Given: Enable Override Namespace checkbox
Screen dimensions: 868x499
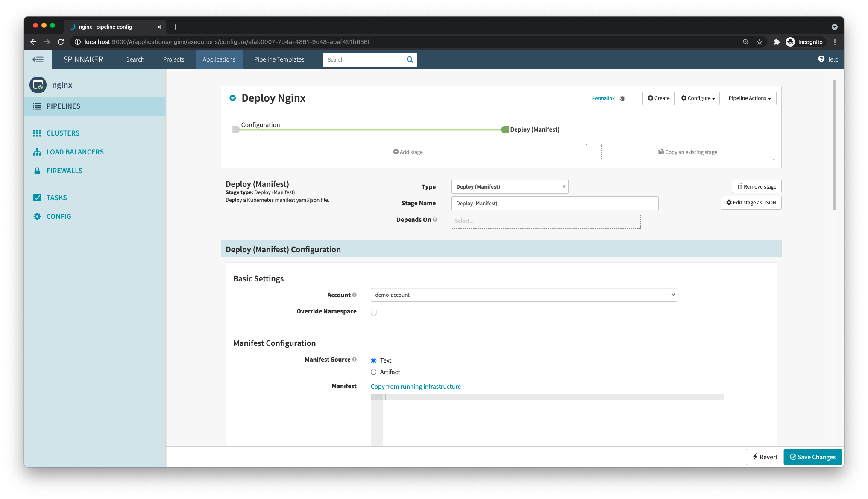Looking at the screenshot, I should tap(374, 313).
